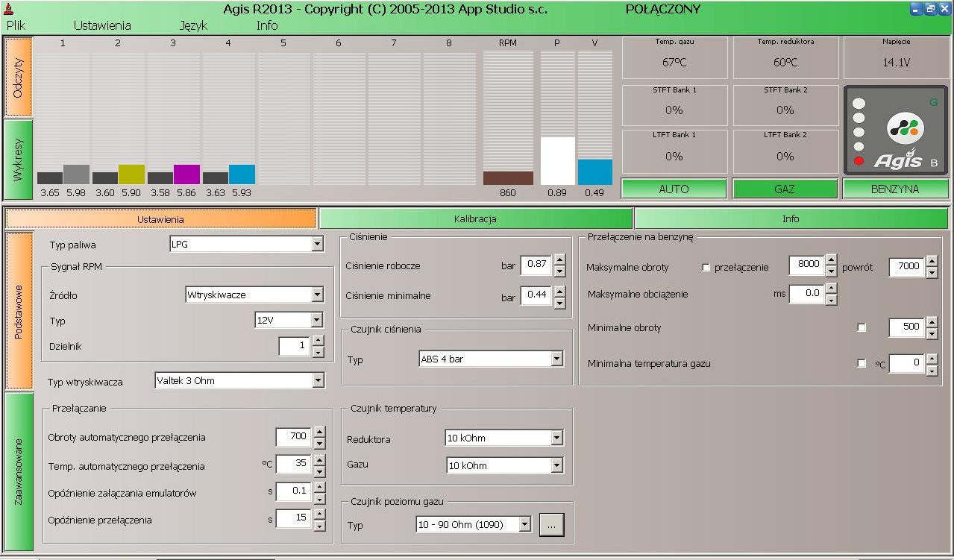Click the RPM brown bar gauge
This screenshot has width=954, height=560.
(508, 178)
